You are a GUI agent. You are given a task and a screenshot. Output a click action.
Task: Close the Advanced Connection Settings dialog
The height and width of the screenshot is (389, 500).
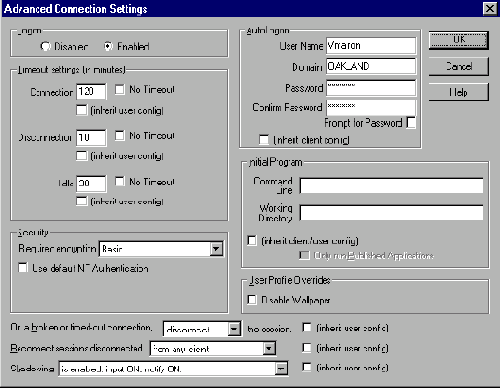coord(490,8)
